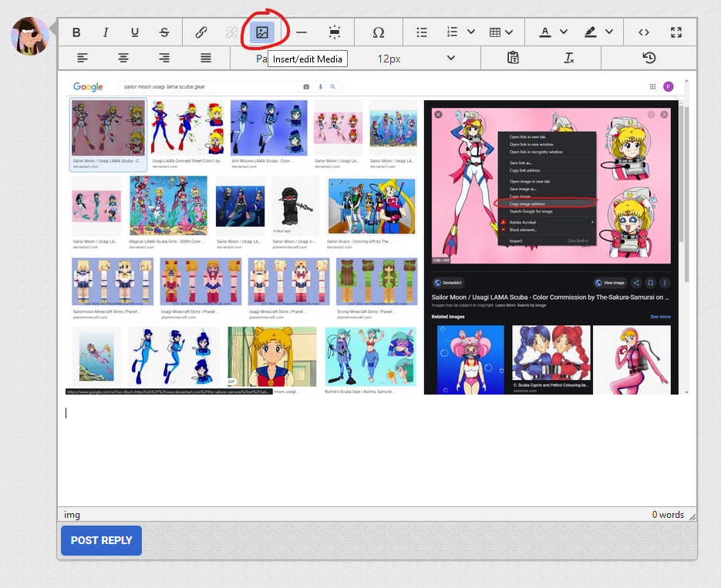Select the inserted Google search screenshot image
721x588 pixels.
coord(377,237)
